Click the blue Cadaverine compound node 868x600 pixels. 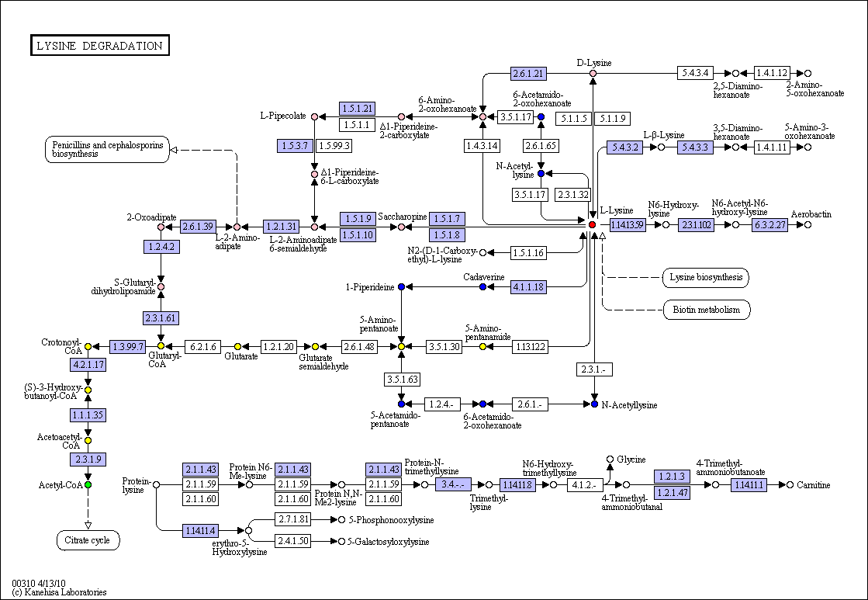(482, 287)
